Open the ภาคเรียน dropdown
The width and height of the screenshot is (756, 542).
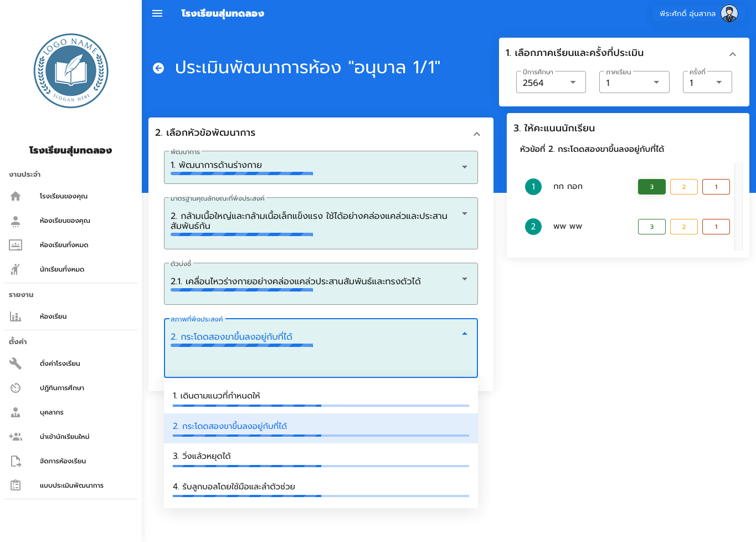(634, 83)
